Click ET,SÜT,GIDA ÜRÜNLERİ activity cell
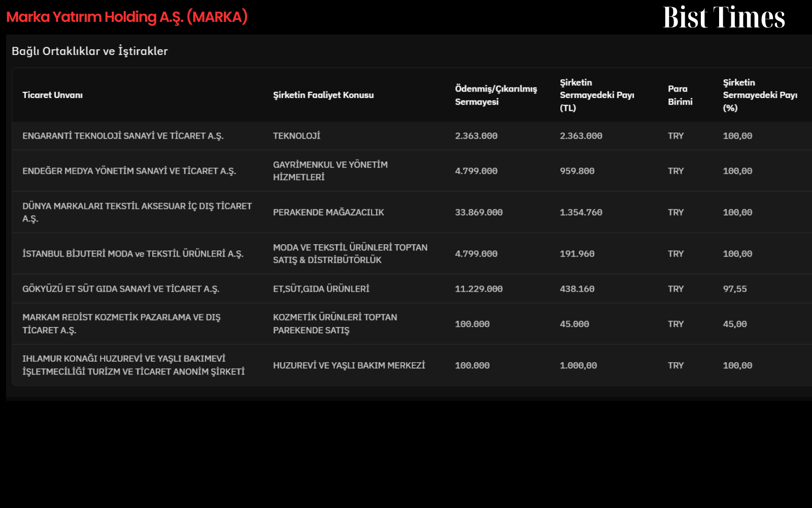 tap(321, 289)
